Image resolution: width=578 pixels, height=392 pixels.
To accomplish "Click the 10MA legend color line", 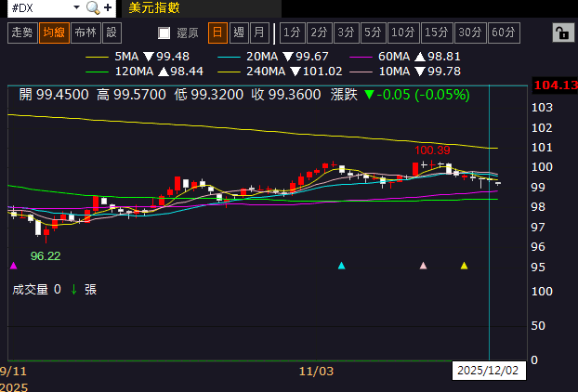I will 361,72.
